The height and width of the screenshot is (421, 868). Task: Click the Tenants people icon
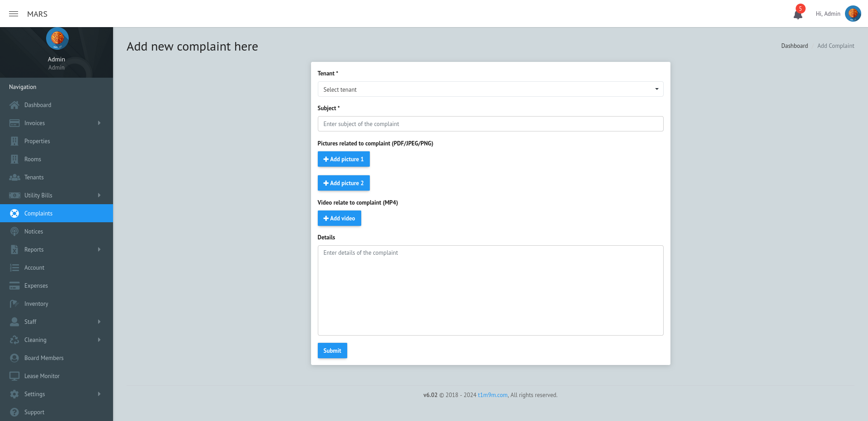[14, 177]
